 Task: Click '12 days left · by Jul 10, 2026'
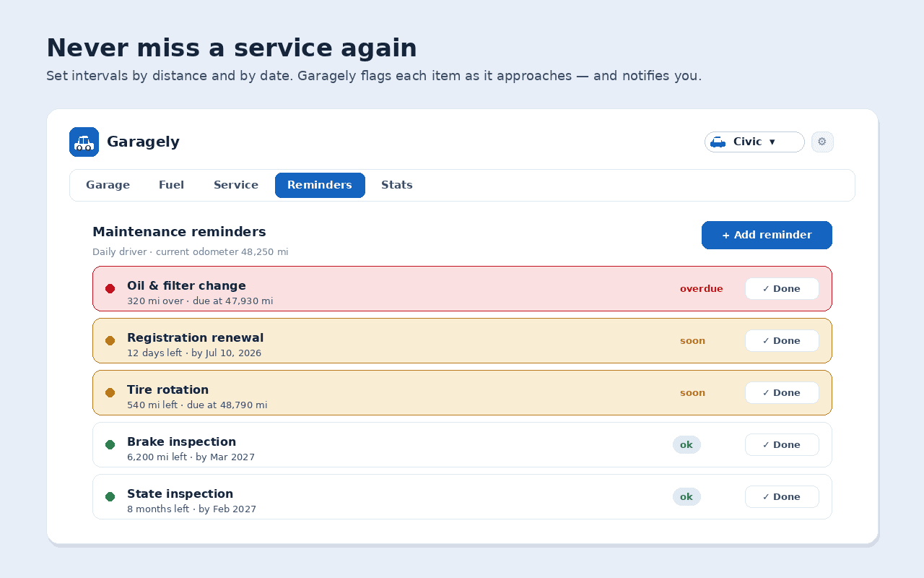[x=194, y=353]
